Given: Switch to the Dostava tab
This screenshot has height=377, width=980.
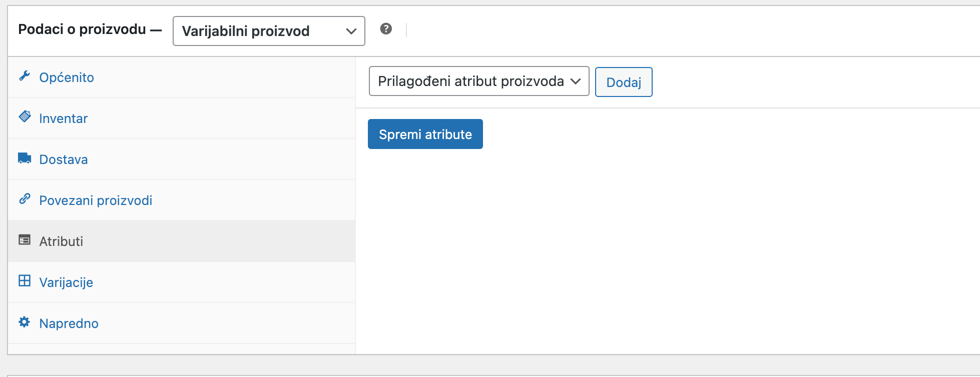Looking at the screenshot, I should tap(64, 159).
